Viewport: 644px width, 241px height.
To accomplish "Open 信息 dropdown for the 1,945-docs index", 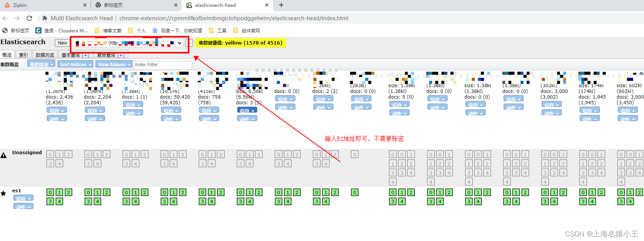I will 590,110.
